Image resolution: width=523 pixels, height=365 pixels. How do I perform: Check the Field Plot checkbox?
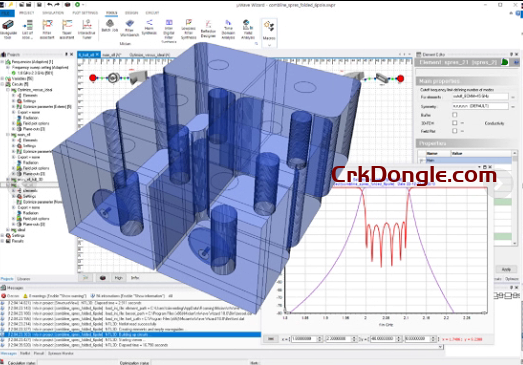point(454,131)
